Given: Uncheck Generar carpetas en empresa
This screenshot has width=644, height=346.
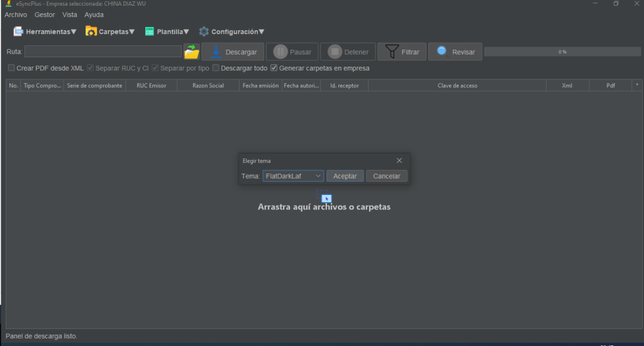Looking at the screenshot, I should pyautogui.click(x=274, y=68).
